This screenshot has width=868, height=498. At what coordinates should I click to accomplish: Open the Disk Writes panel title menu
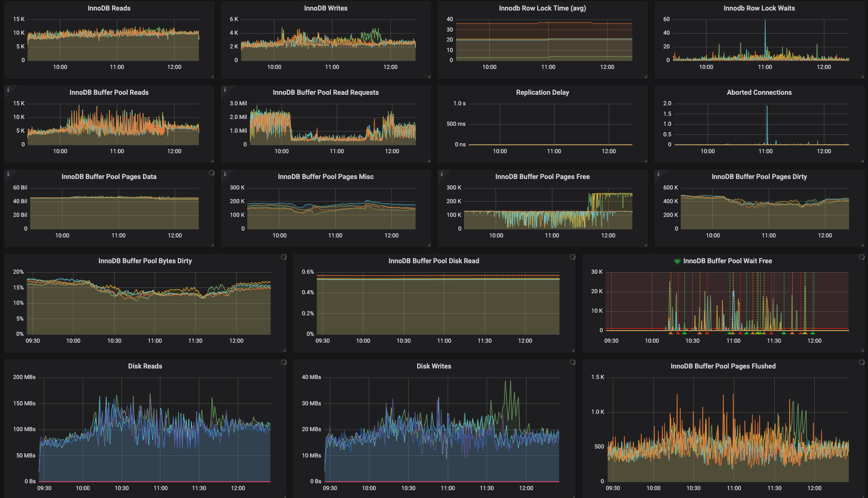pyautogui.click(x=434, y=366)
